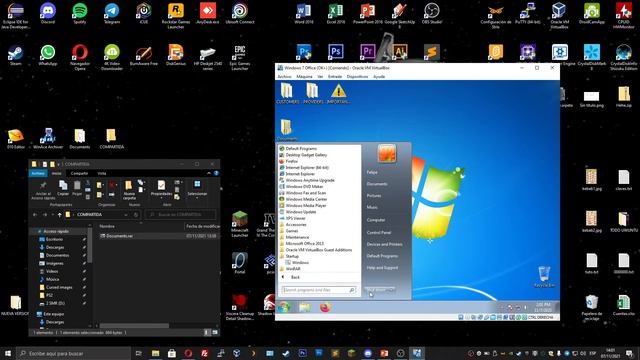Viewport: 640px width, 360px height.
Task: Expand the Accessories folder in the Start menu
Action: coord(296,224)
